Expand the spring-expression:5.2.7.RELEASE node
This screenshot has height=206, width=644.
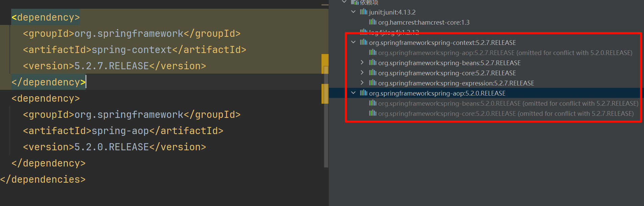pyautogui.click(x=362, y=83)
